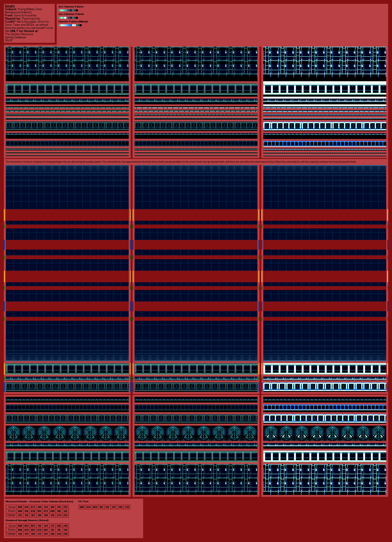Select the 018 cell in Measured Render Shadow row
The height and width of the screenshot is (542, 392).
26,511
